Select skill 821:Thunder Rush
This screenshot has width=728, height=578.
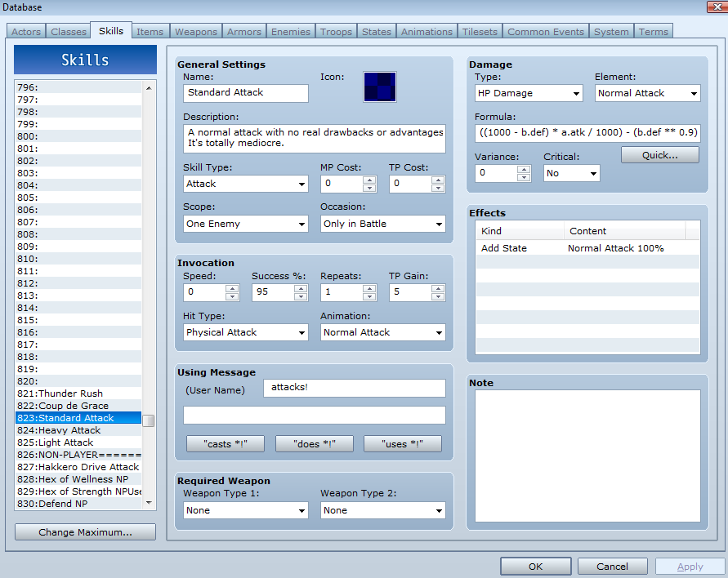pos(78,393)
